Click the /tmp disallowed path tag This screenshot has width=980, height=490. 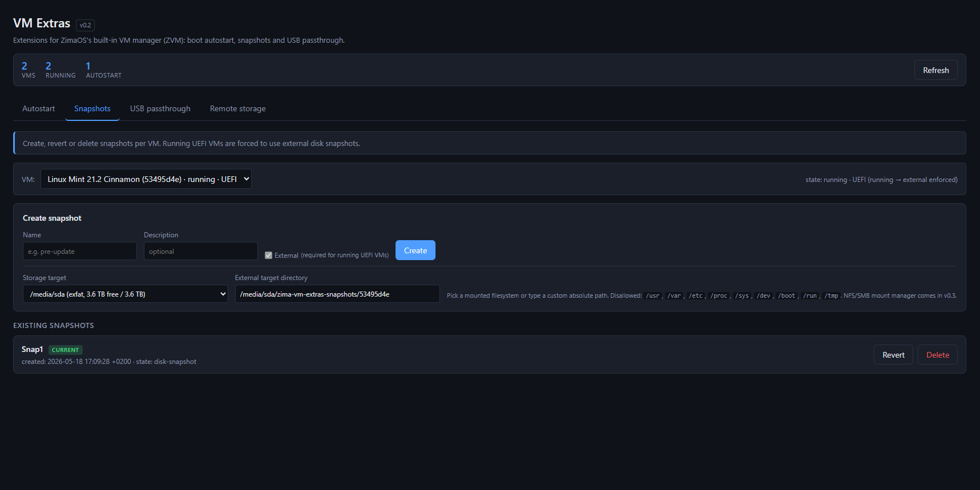[x=831, y=295]
